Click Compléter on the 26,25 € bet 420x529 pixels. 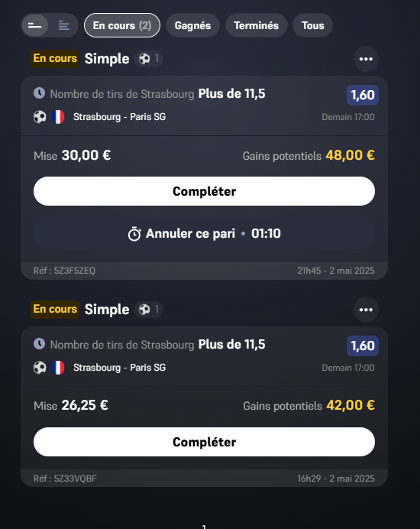click(x=204, y=442)
